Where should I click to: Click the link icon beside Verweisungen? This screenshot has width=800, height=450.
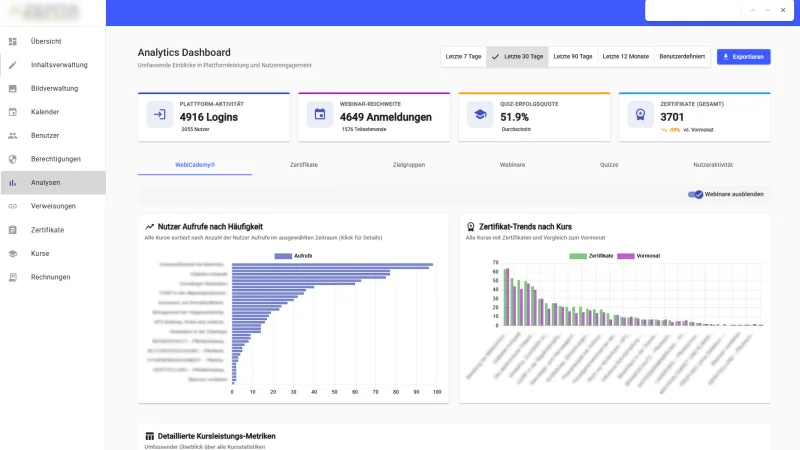pyautogui.click(x=13, y=206)
